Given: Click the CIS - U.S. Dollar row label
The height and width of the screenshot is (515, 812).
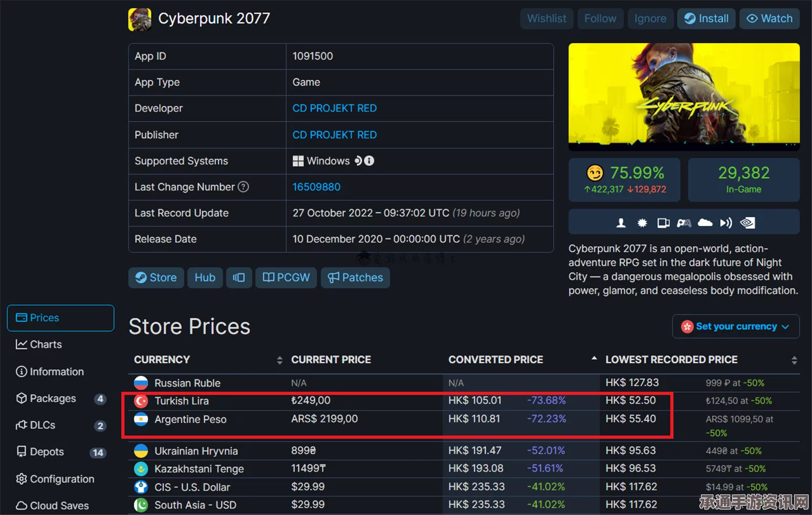Looking at the screenshot, I should click(x=192, y=487).
